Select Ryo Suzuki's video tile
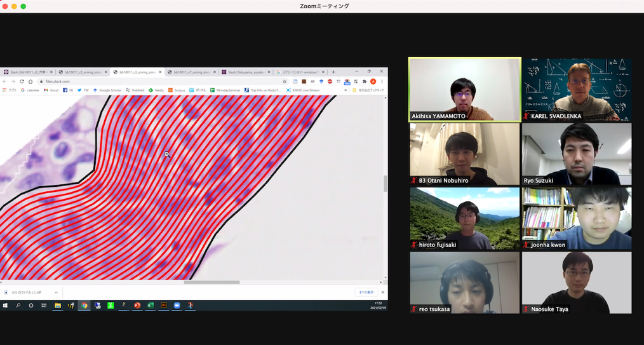The height and width of the screenshot is (345, 644). [577, 154]
